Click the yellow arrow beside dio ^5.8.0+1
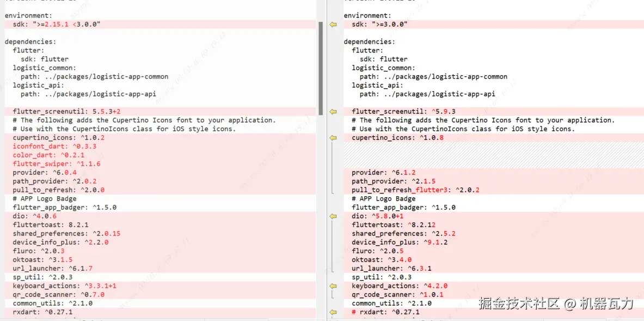The image size is (644, 321). [x=333, y=216]
